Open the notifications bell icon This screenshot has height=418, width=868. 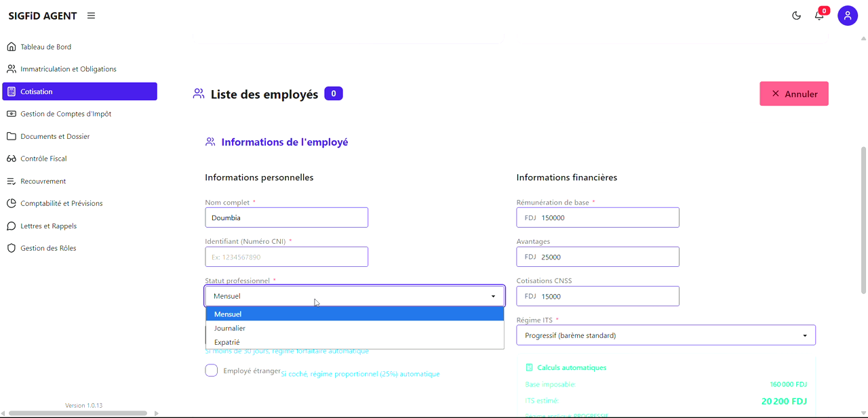[819, 15]
